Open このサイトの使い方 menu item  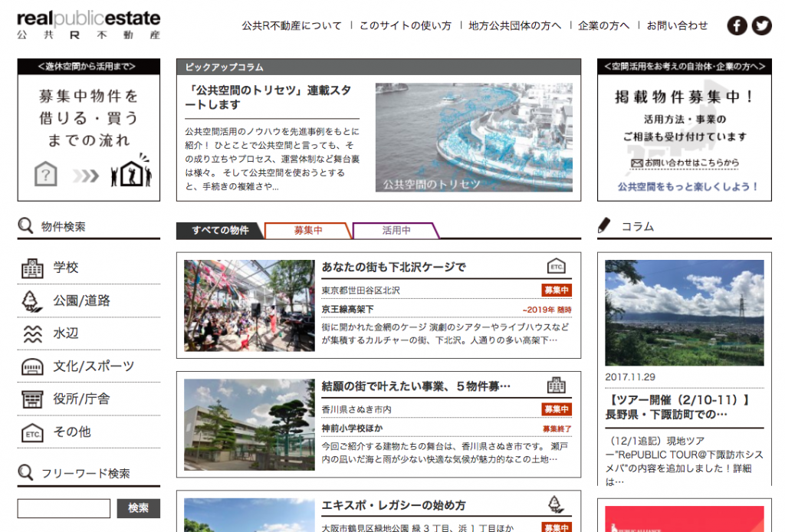pos(405,25)
